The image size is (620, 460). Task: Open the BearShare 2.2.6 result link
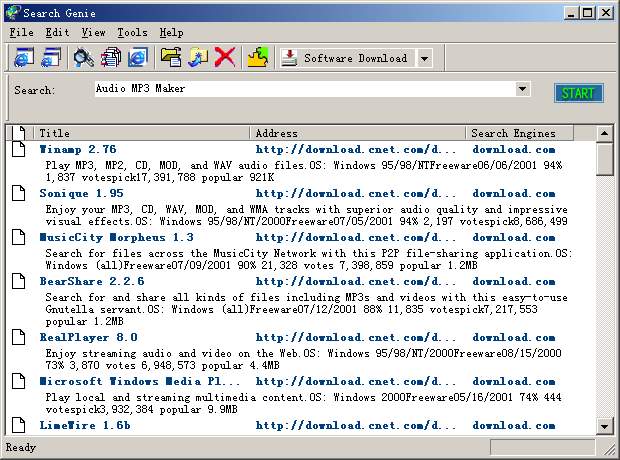pyautogui.click(x=92, y=281)
